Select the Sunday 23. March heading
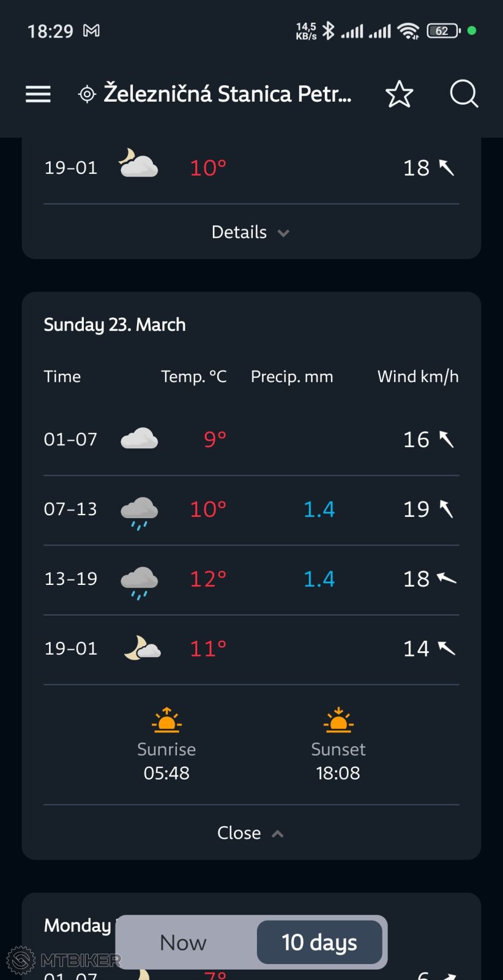 pos(114,325)
